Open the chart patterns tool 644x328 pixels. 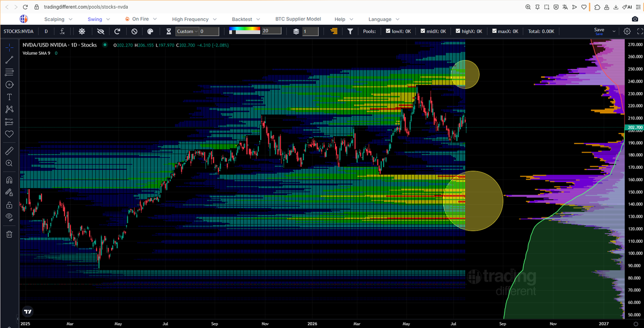pyautogui.click(x=9, y=109)
